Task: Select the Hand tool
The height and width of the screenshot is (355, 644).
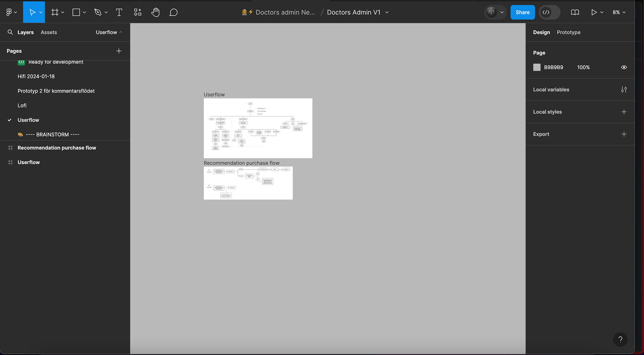Action: pos(155,12)
